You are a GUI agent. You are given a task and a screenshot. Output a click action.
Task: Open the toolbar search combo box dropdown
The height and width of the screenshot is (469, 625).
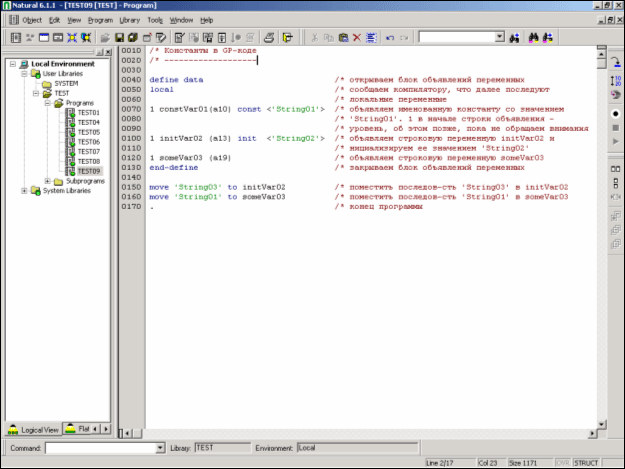click(x=500, y=37)
